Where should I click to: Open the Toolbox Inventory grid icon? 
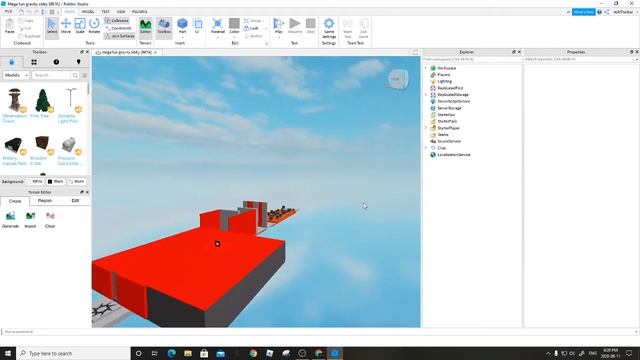34,62
